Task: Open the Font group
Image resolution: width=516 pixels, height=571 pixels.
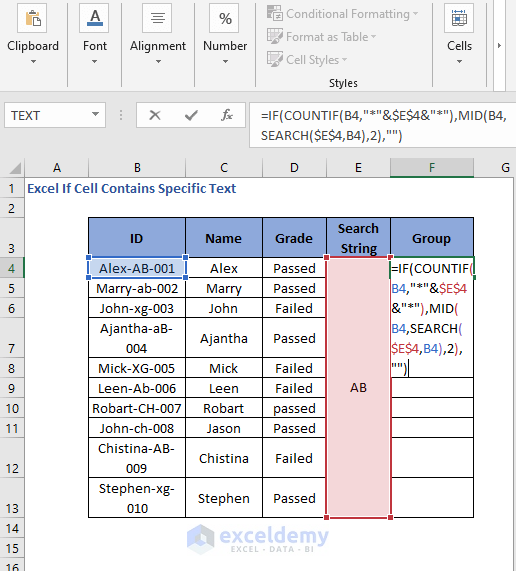Action: pyautogui.click(x=95, y=35)
